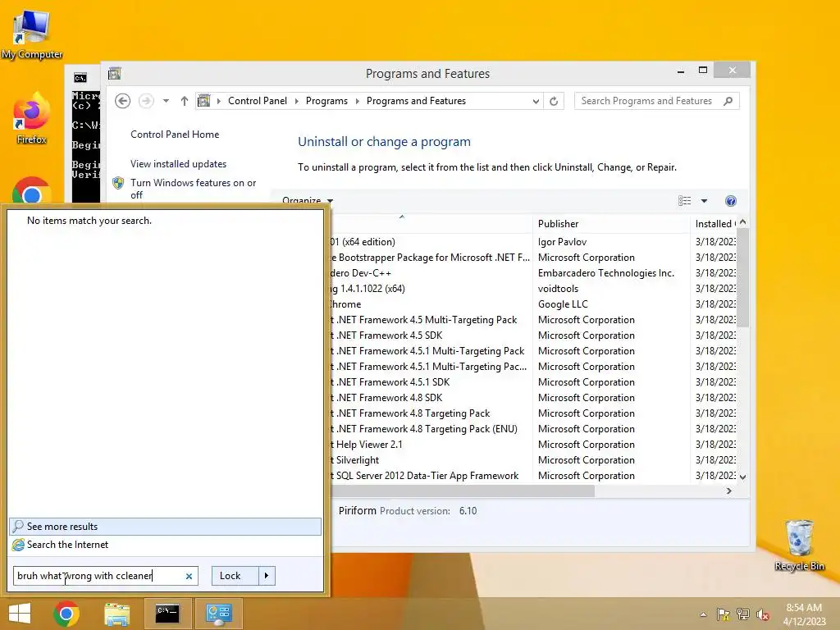Click the search magnifier icon
This screenshot has height=630, width=840.
pyautogui.click(x=728, y=101)
